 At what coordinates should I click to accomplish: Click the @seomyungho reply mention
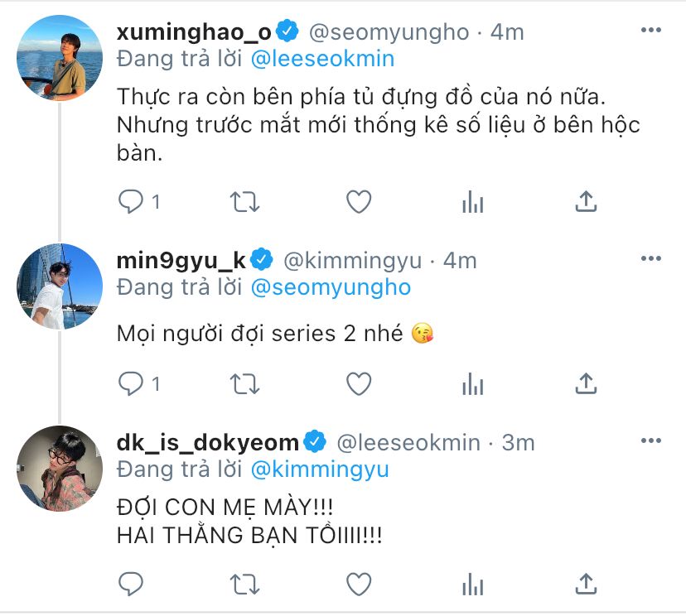(331, 287)
